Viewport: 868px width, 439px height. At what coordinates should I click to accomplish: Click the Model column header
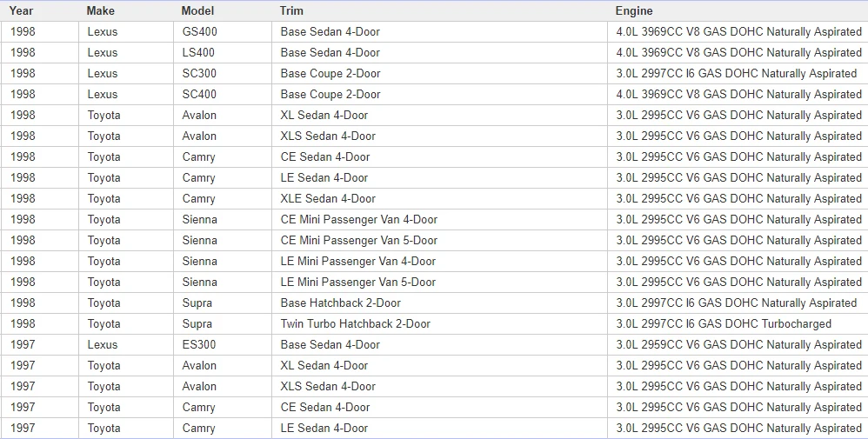223,10
